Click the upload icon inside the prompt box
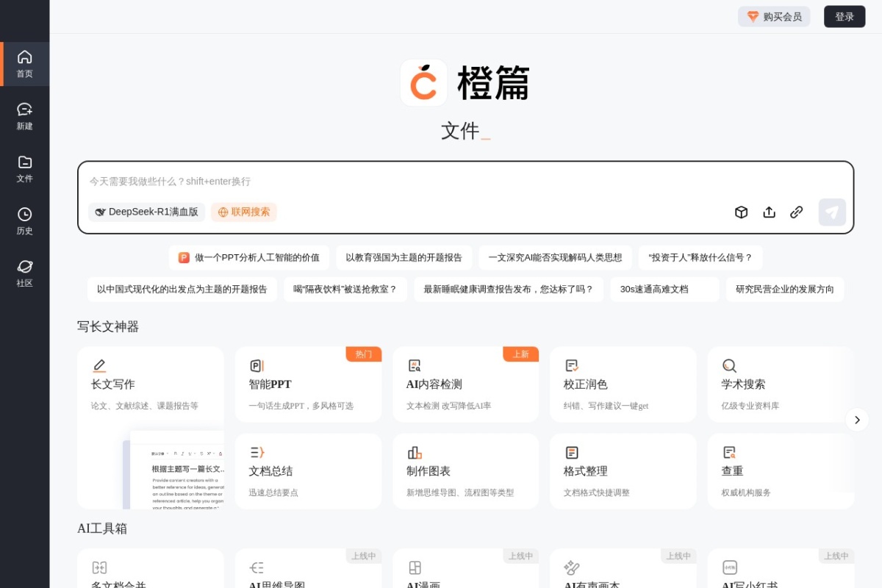The height and width of the screenshot is (588, 882). pos(769,212)
